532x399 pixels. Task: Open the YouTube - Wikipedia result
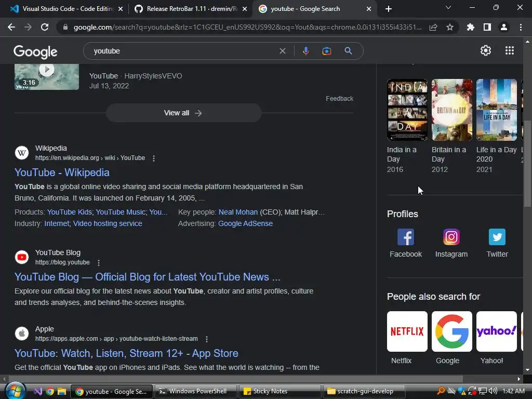[x=62, y=172]
